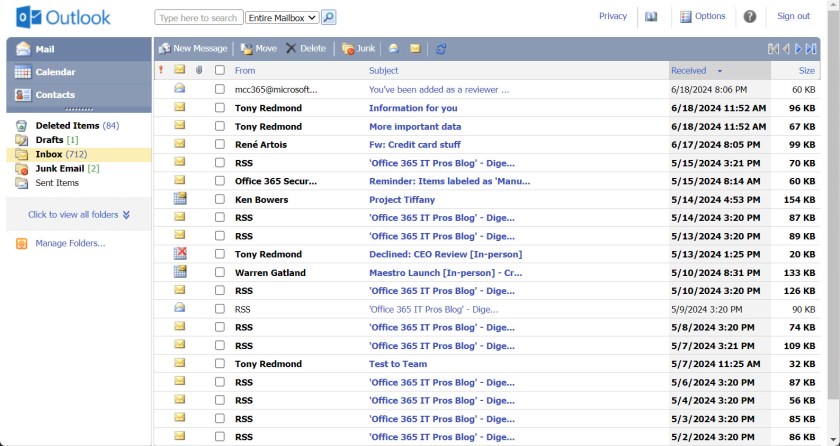Open the Entire Mailbox search scope dropdown
The width and height of the screenshot is (840, 446).
282,18
